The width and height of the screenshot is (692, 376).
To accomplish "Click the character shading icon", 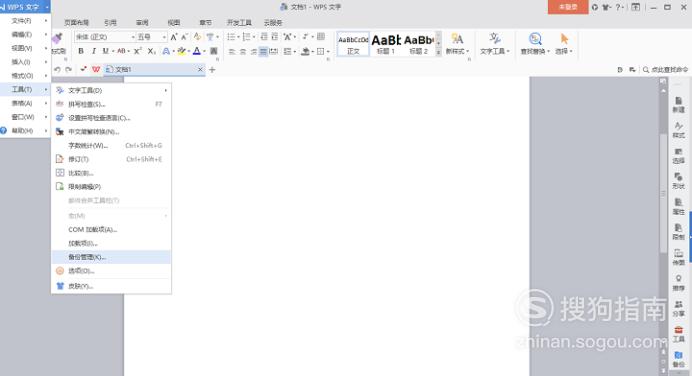I will [x=214, y=51].
